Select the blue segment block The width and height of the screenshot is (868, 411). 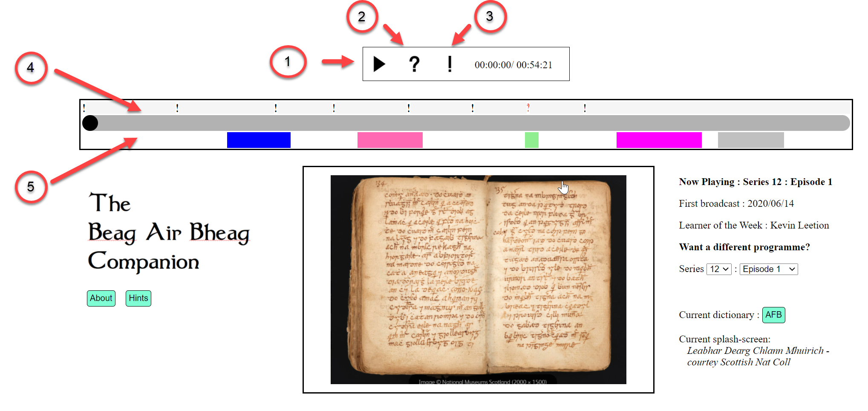(259, 140)
